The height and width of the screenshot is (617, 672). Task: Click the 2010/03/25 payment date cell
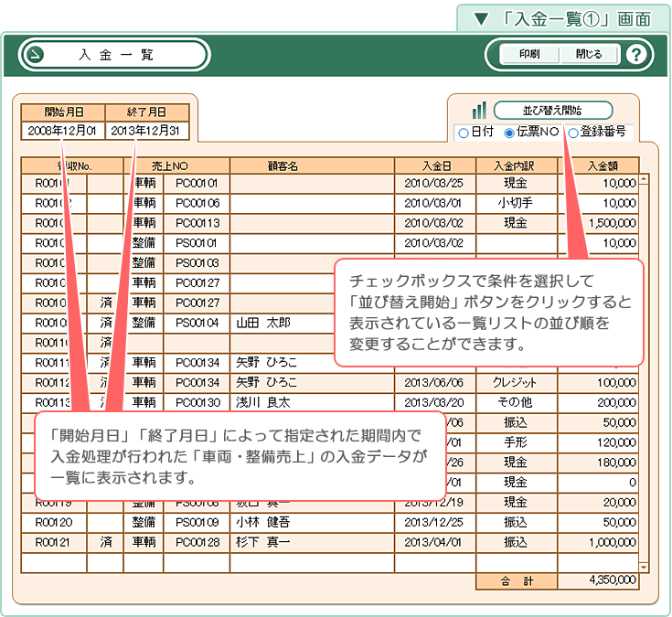click(x=435, y=184)
